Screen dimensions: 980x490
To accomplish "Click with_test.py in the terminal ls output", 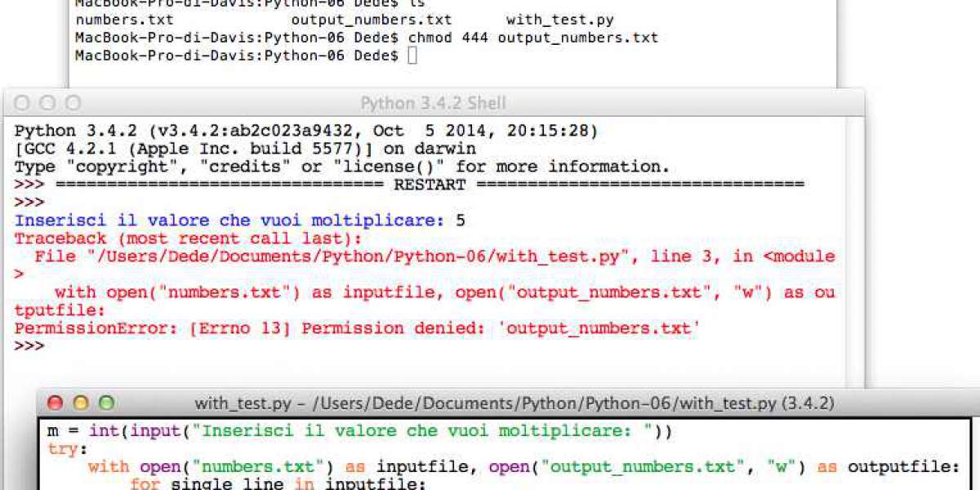I will click(x=559, y=20).
